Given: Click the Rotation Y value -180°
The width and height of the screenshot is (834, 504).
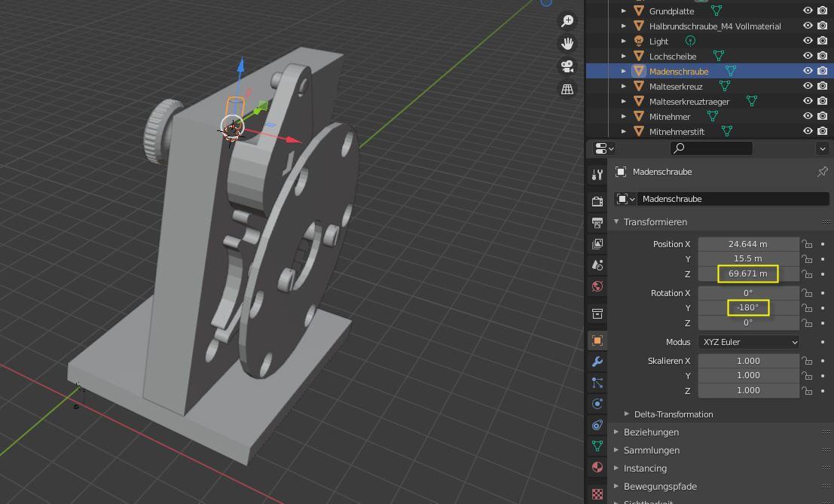Looking at the screenshot, I should [x=748, y=307].
